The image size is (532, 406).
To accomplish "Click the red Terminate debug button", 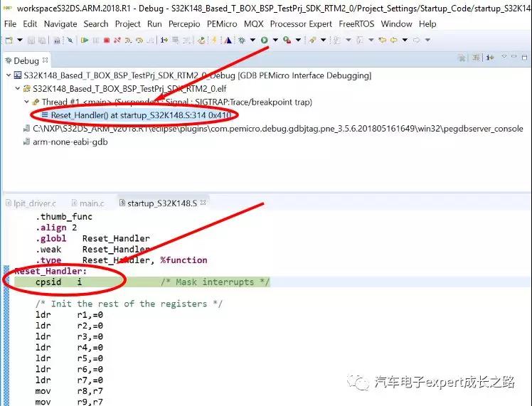I will [106, 41].
